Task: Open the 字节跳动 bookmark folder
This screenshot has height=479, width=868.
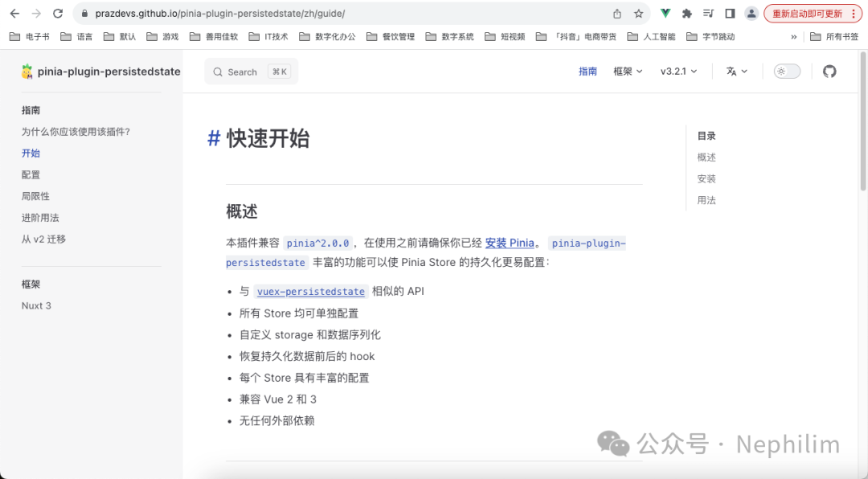Action: click(710, 36)
